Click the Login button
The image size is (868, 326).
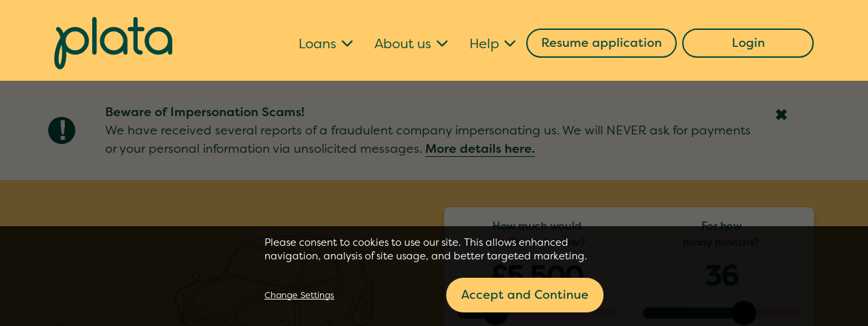pos(748,43)
